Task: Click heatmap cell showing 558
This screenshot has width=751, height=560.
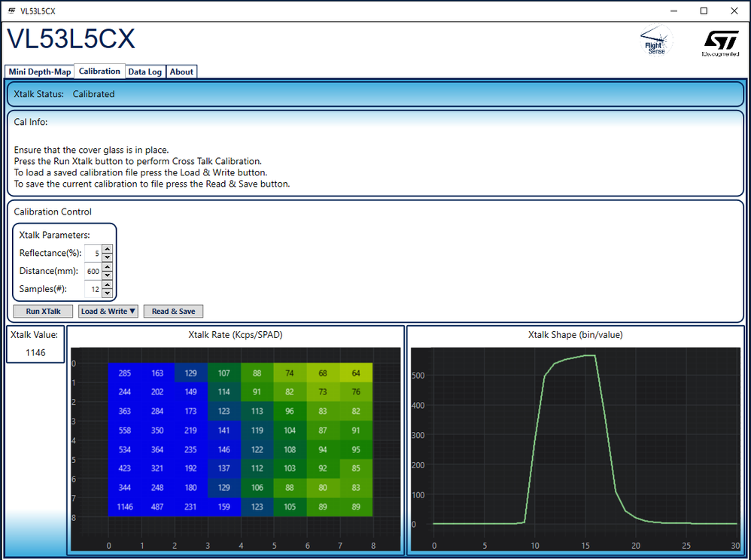Action: coord(124,431)
